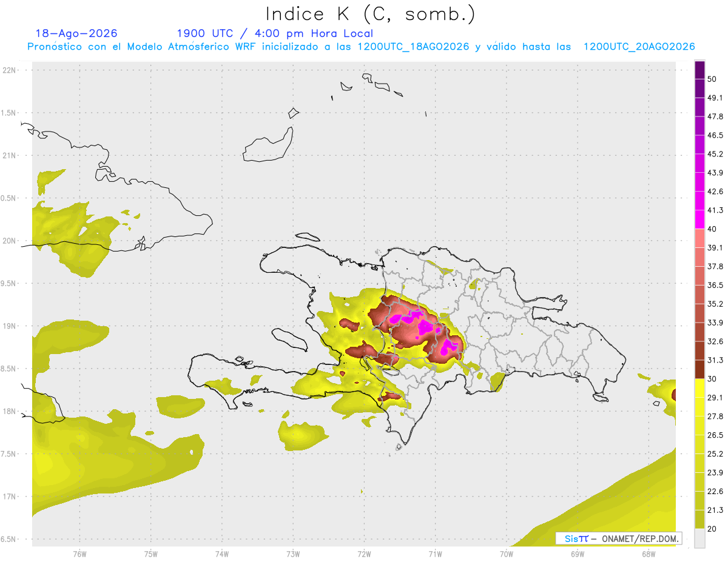This screenshot has width=728, height=562.
Task: Click the "68W" longitude label
Action: pyautogui.click(x=649, y=555)
